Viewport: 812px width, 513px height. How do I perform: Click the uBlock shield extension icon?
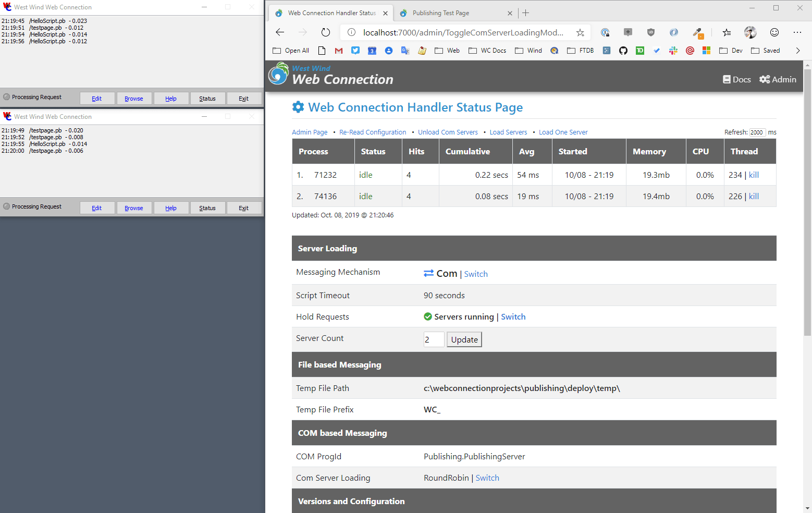pyautogui.click(x=651, y=32)
